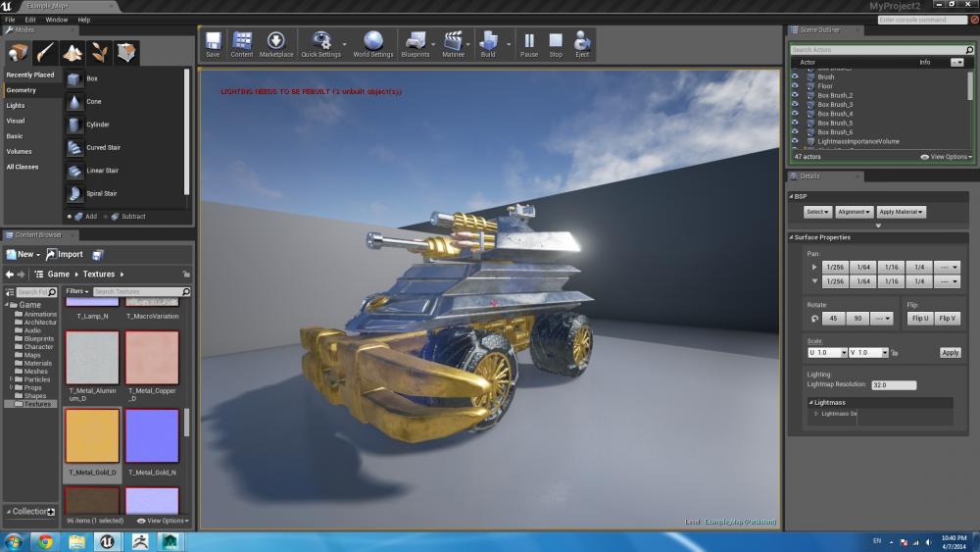Toggle visibility of Brush actor
Screen dimensions: 980x552
[x=795, y=76]
